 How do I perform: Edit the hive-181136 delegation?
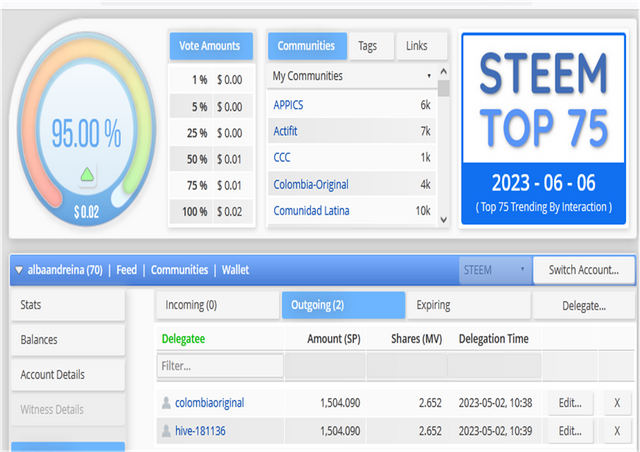[x=570, y=431]
